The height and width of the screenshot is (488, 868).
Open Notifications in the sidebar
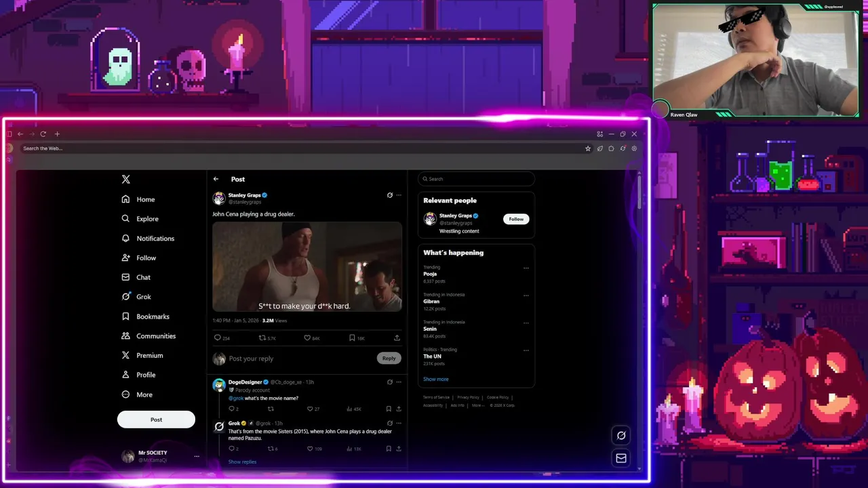coord(148,239)
